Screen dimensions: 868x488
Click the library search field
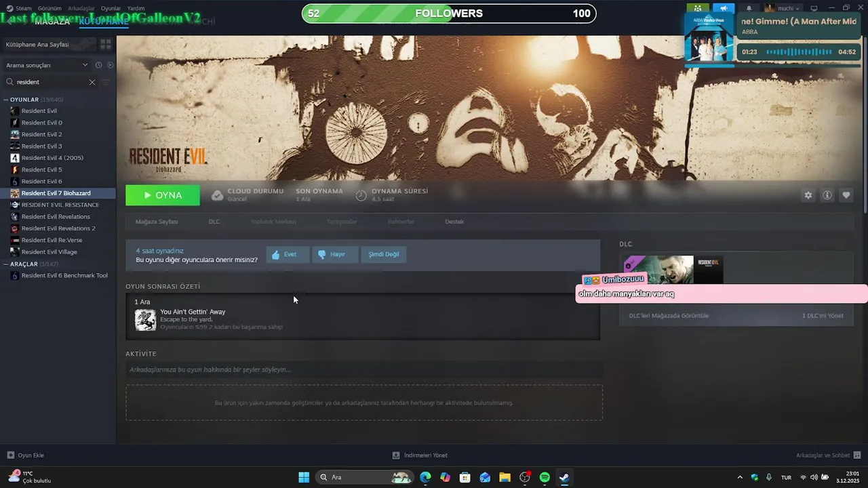click(x=51, y=82)
